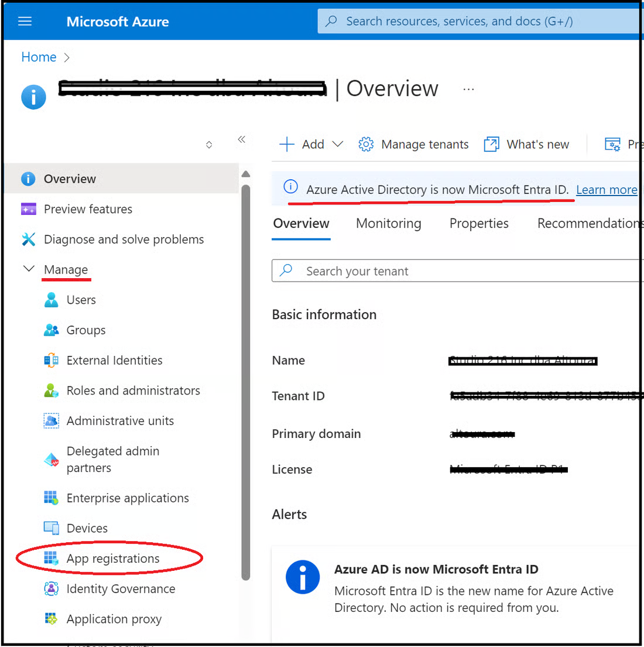The image size is (644, 647).
Task: Click the Enterprise applications icon
Action: 51,498
